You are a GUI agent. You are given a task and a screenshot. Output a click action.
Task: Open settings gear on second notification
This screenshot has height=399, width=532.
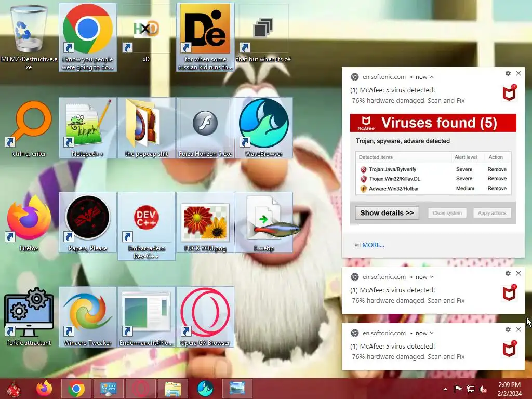(x=508, y=273)
